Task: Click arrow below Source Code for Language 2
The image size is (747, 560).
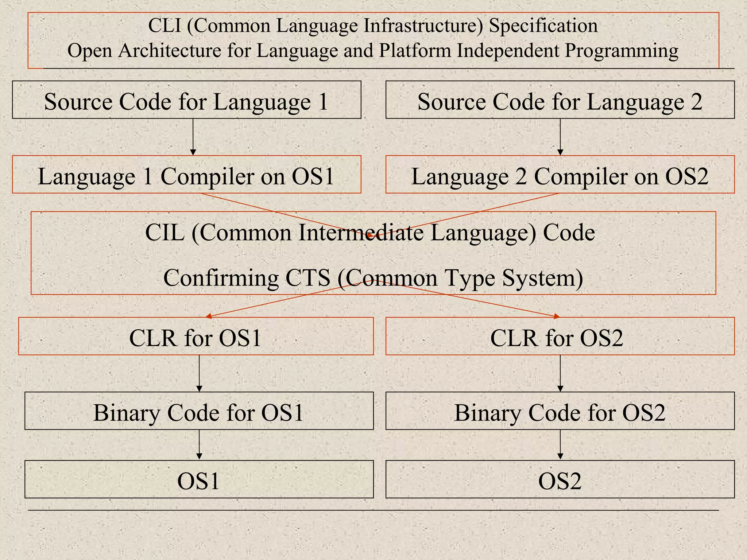Action: pyautogui.click(x=560, y=136)
